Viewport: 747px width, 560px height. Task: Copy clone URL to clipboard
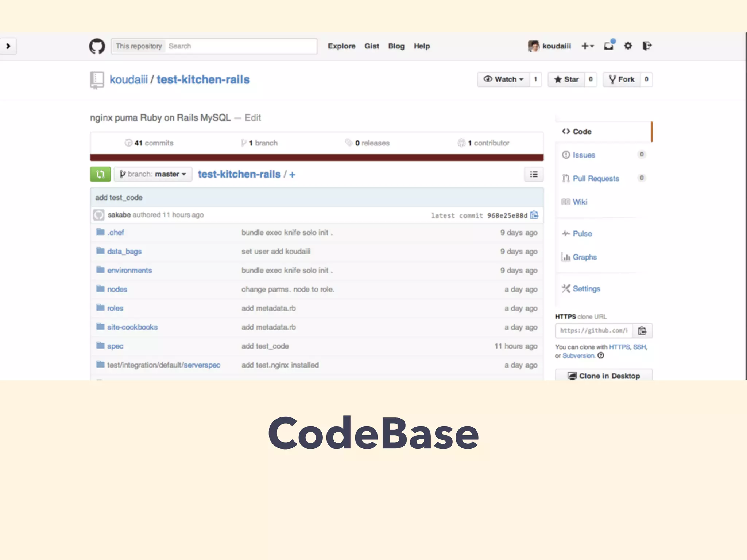642,331
